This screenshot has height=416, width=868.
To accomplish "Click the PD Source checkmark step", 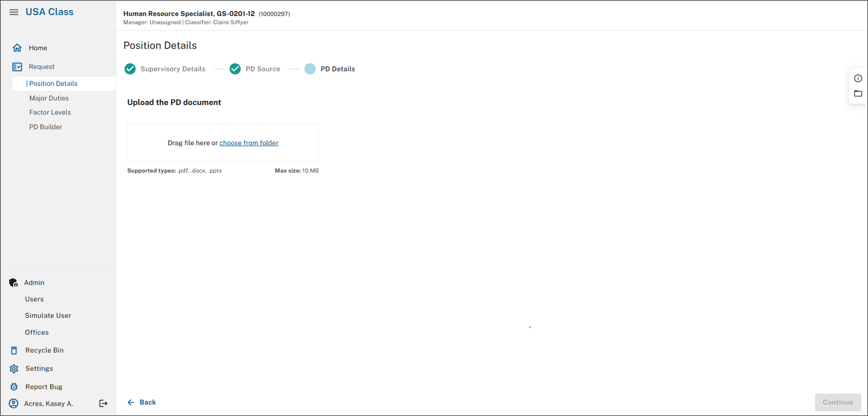I will [235, 69].
